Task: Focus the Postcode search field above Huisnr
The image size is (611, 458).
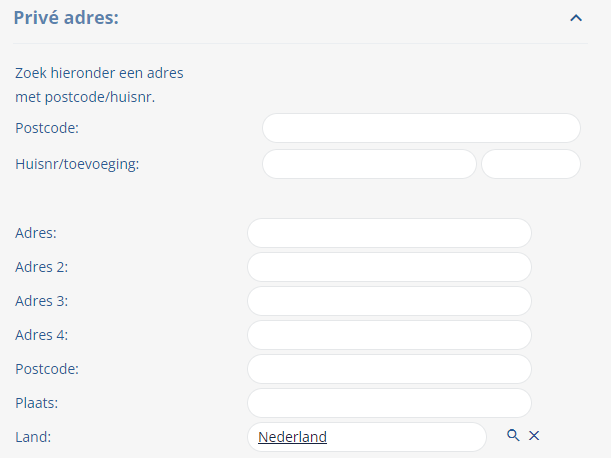Action: click(421, 128)
